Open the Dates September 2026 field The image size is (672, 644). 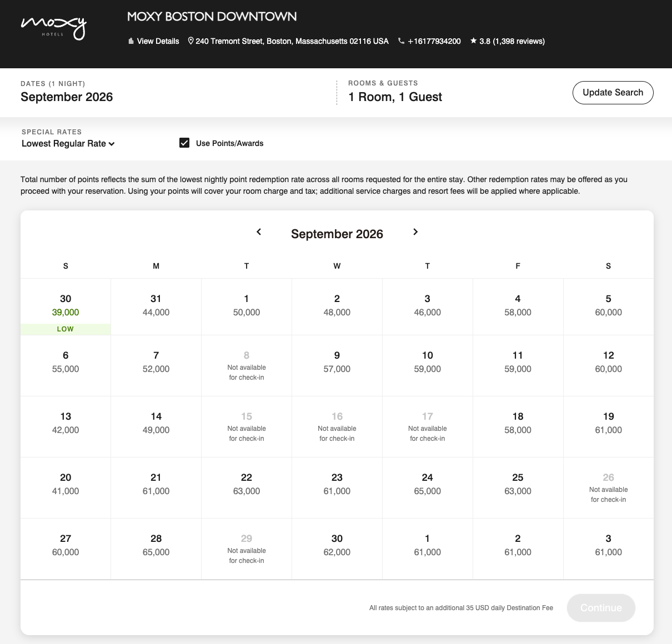coord(67,92)
